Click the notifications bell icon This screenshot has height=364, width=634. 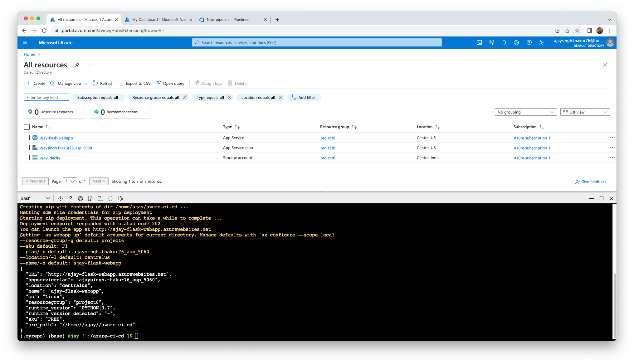click(x=504, y=43)
